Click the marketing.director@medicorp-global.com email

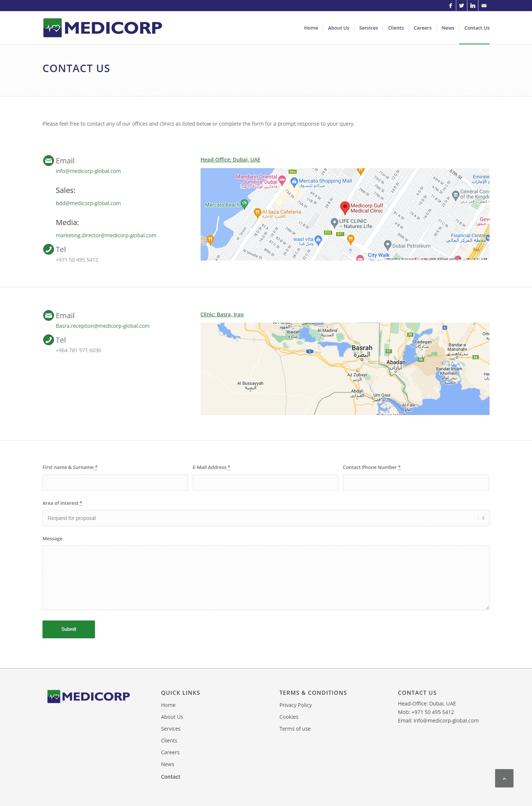(x=106, y=235)
